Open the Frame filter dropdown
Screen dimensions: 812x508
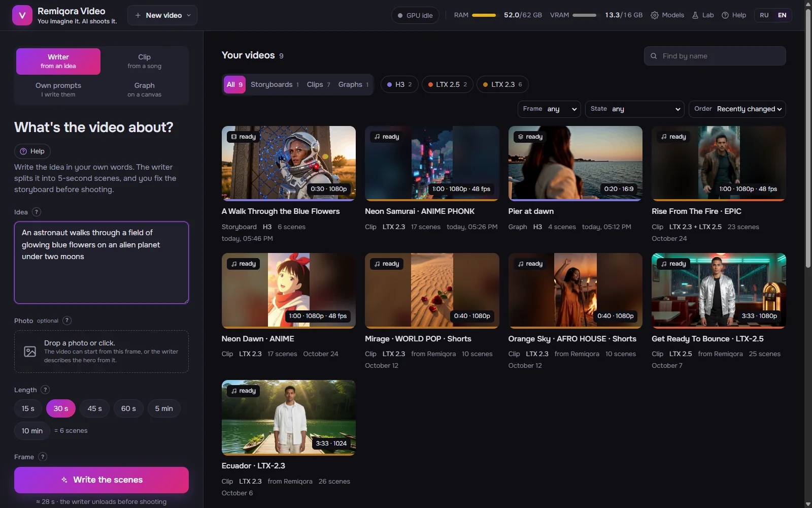coord(549,109)
